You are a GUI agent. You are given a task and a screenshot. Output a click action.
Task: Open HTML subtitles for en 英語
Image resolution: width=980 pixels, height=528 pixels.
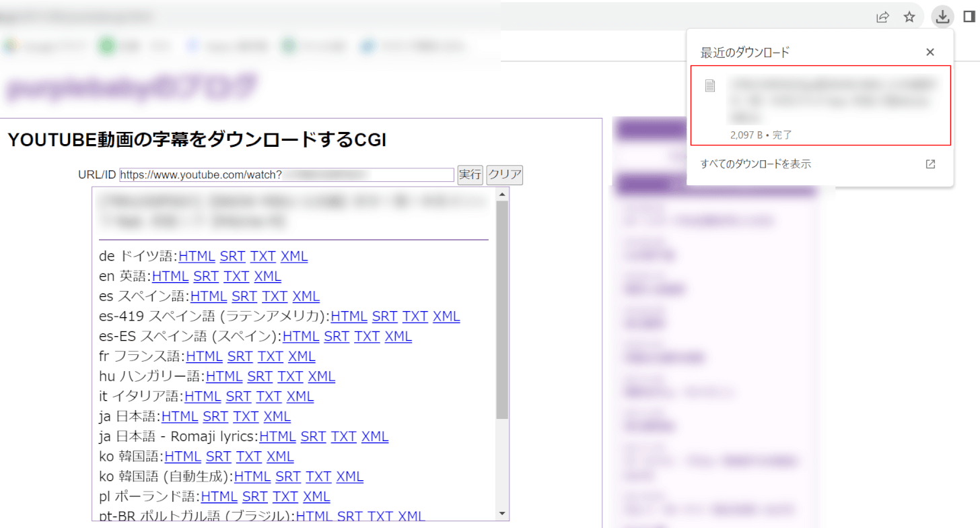(170, 276)
